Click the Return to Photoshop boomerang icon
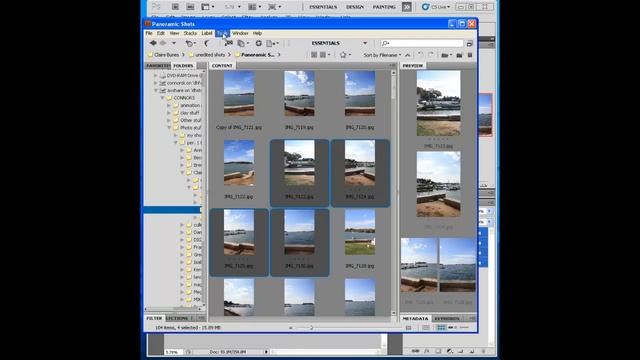The height and width of the screenshot is (360, 640). [x=207, y=43]
